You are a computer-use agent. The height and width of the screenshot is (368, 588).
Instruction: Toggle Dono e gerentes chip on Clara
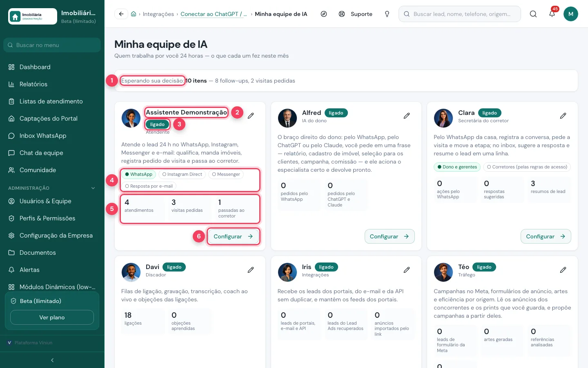point(457,167)
